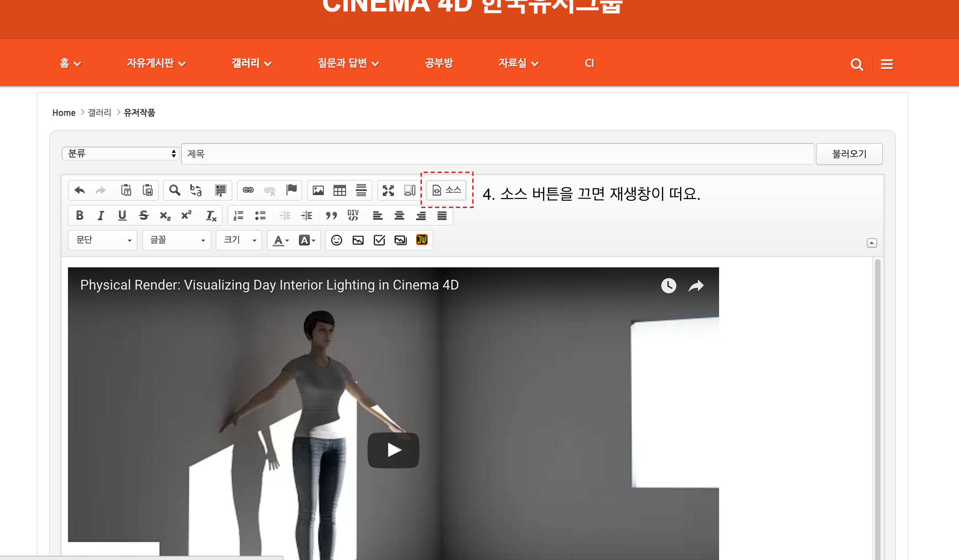
Task: Open the hamburger menu icon
Action: 887,64
